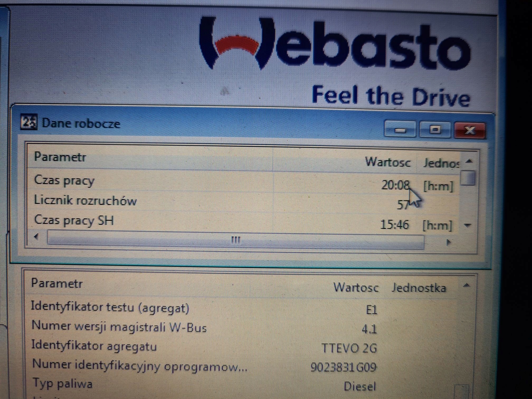Viewport: 532px width, 399px height.
Task: Click scroll-down arrow in Dane robocze list
Action: (x=468, y=225)
